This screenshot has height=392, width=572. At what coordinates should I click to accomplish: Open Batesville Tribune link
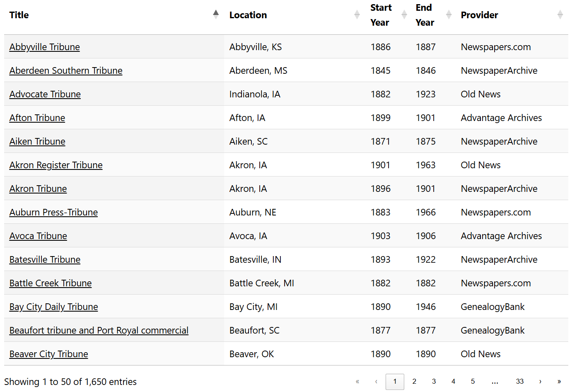45,259
